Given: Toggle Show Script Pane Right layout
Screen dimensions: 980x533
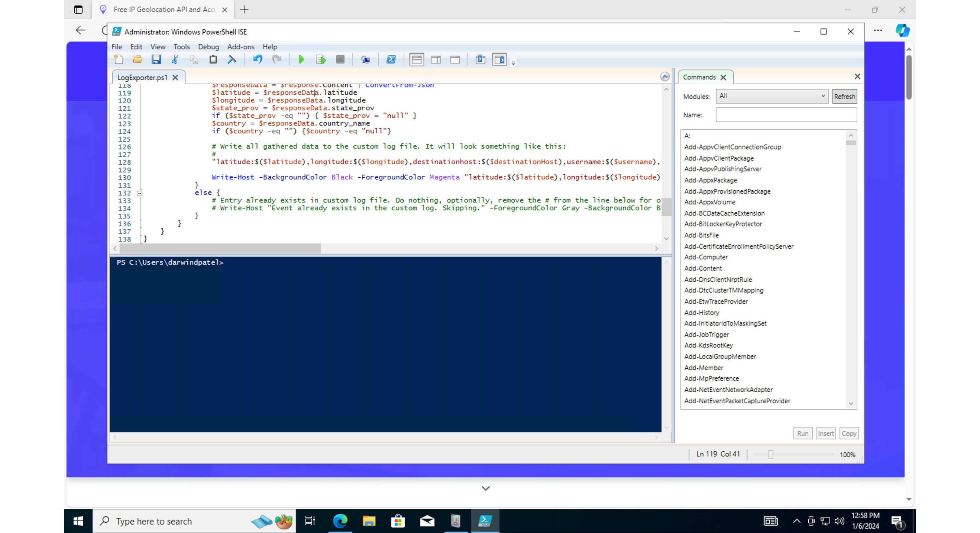Looking at the screenshot, I should [436, 59].
